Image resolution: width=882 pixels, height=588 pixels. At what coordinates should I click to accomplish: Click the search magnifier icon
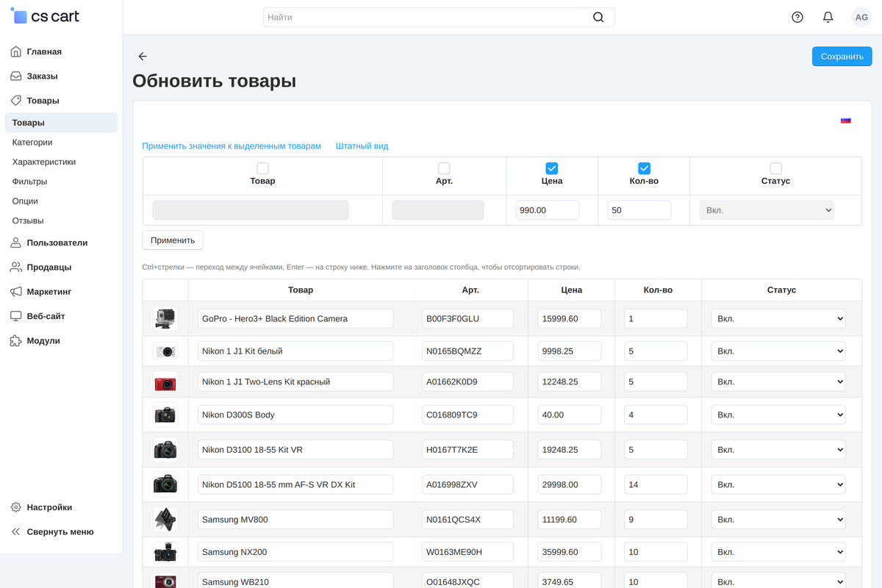tap(598, 17)
